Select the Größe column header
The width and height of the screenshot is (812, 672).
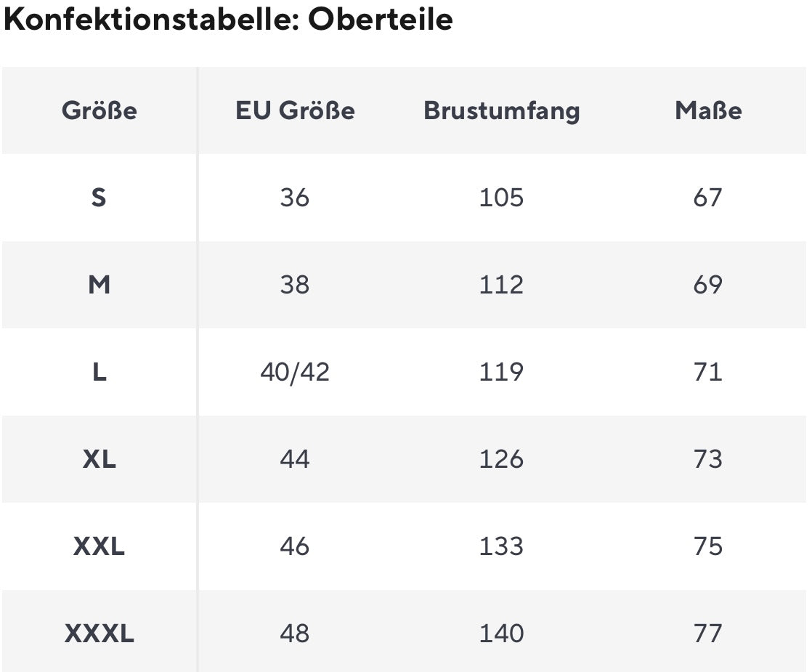point(100,110)
